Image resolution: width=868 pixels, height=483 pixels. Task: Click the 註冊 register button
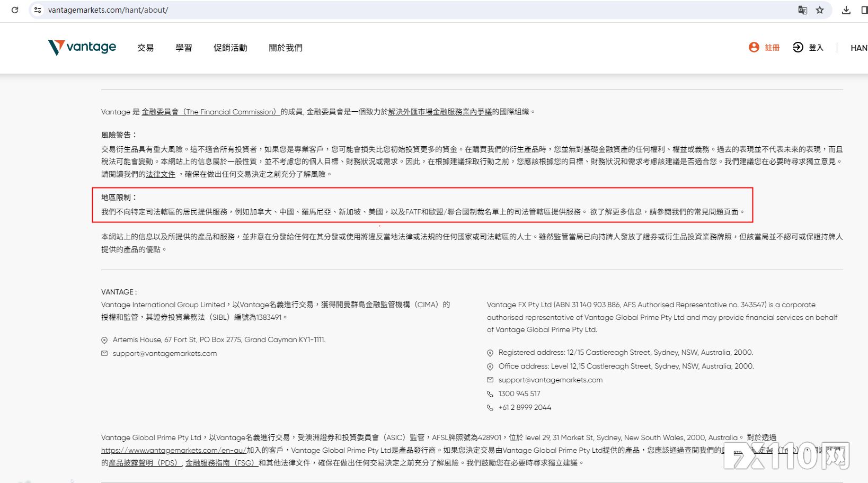coord(772,48)
